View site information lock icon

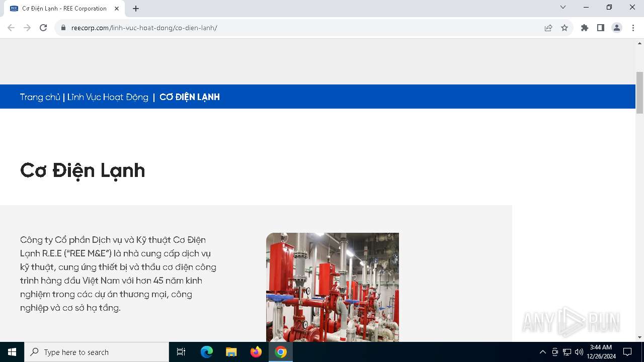[x=63, y=28]
